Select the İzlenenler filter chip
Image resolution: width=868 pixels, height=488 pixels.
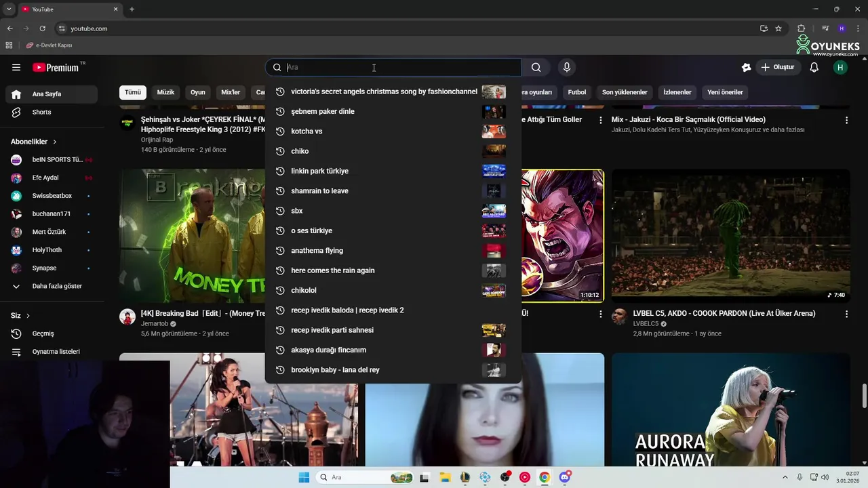(677, 92)
